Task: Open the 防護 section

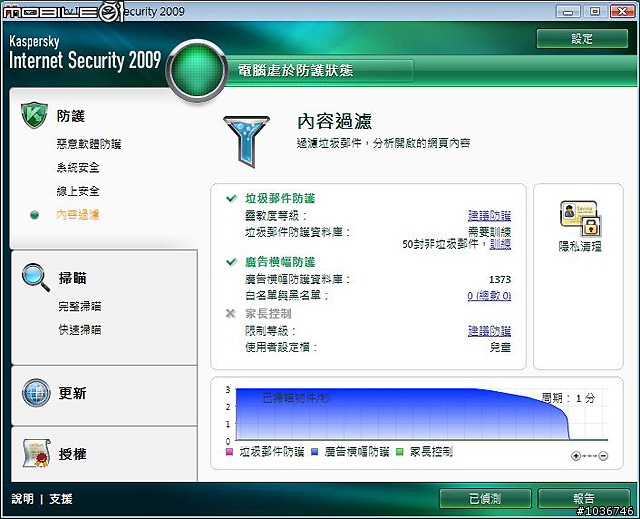Action: 71,116
